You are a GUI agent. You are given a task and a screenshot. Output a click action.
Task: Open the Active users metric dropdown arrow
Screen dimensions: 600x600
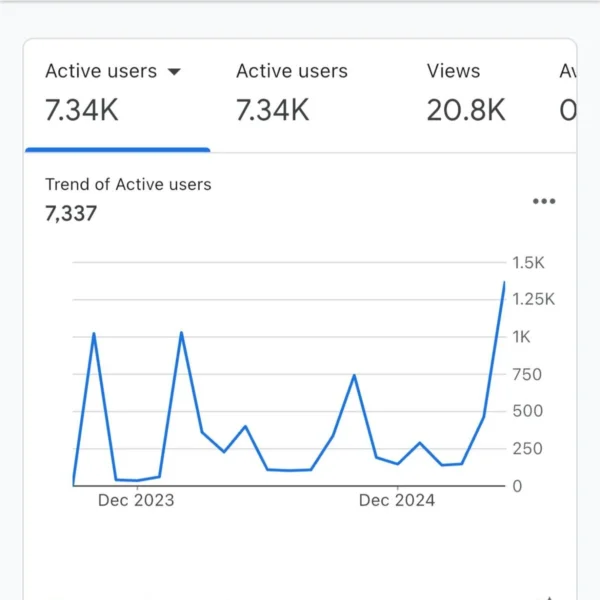[x=174, y=72]
